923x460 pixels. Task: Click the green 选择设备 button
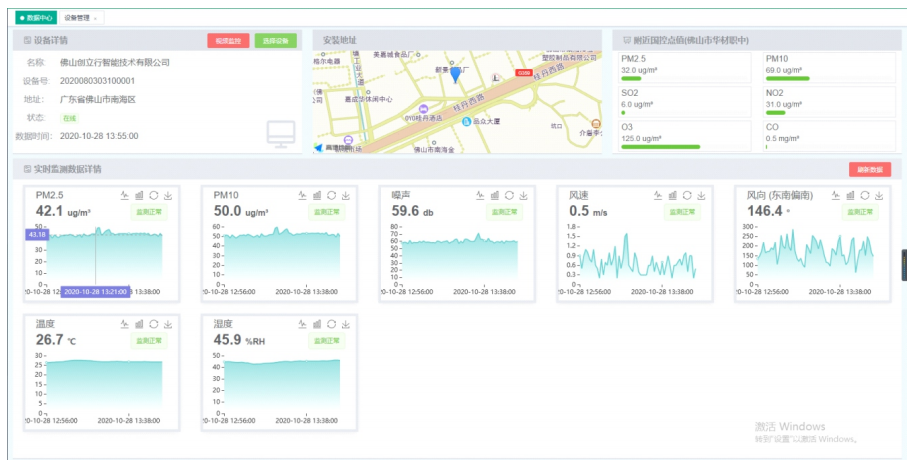click(x=276, y=41)
